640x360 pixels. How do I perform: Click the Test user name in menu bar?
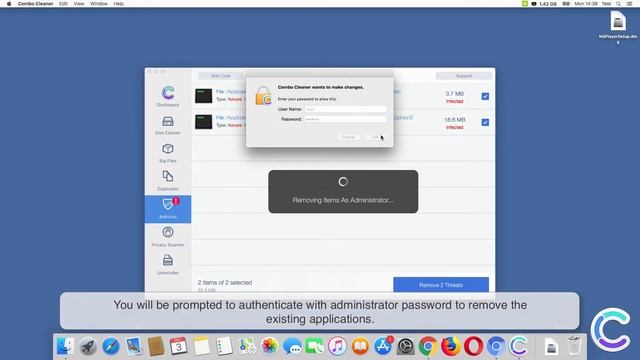pos(607,4)
